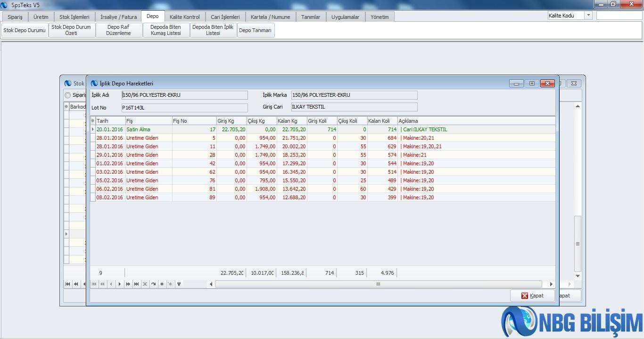Screen dimensions: 644x339
Task: Click the X delete-record icon in İplik Depo navigator
Action: [x=145, y=284]
